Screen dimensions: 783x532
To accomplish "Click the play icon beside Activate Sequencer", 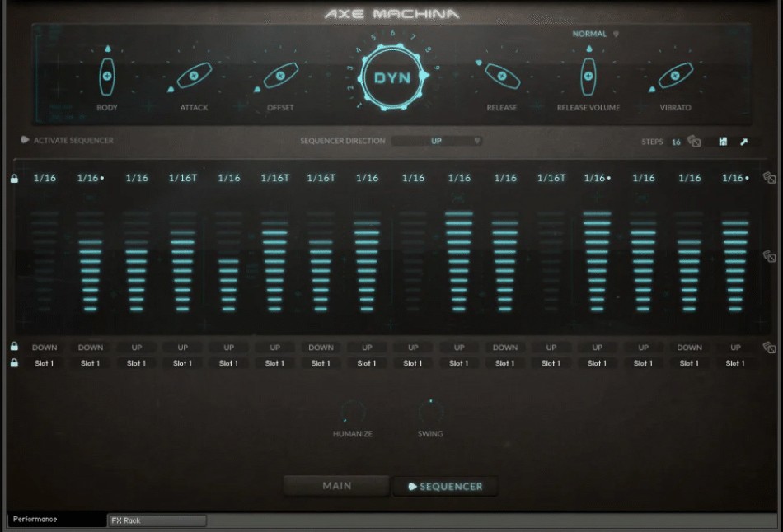I will pyautogui.click(x=25, y=140).
